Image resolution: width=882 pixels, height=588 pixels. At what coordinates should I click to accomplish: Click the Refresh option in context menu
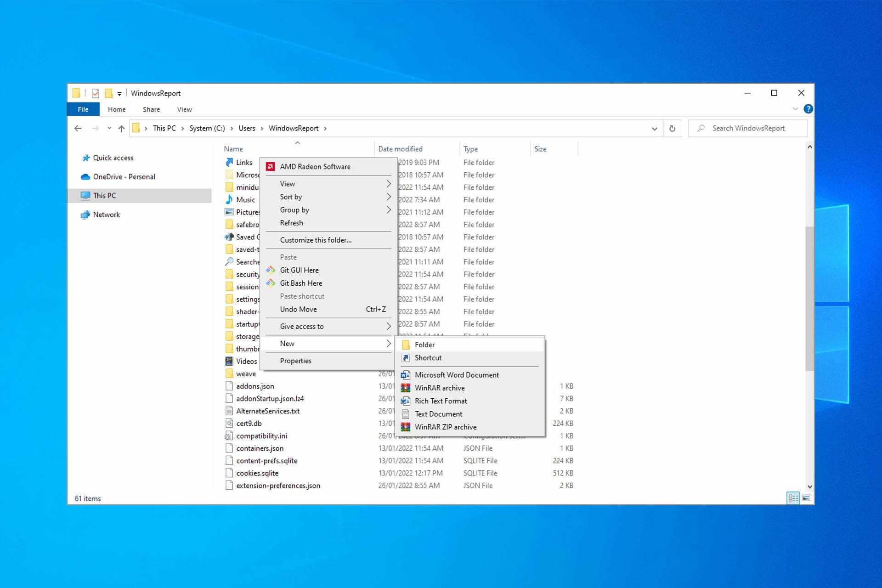click(x=291, y=222)
